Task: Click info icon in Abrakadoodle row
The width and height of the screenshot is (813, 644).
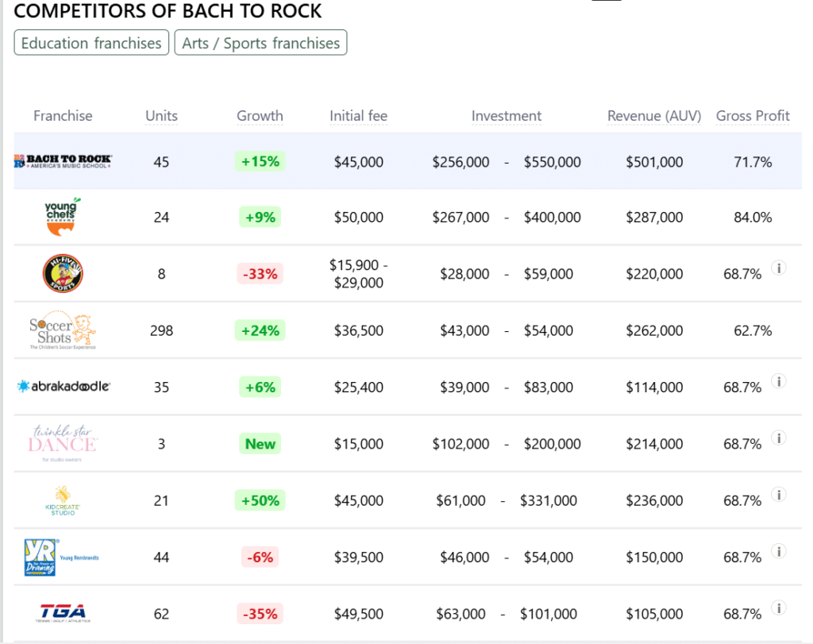Action: pos(779,381)
